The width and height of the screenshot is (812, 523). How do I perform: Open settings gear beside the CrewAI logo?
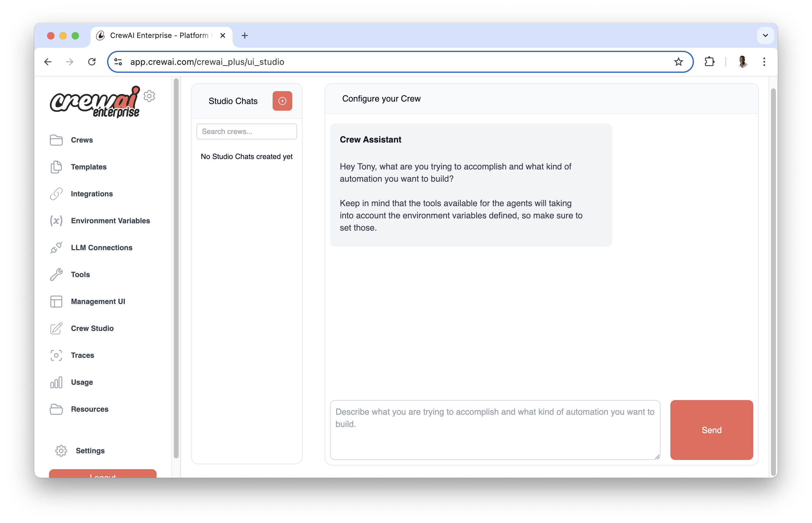pos(149,96)
